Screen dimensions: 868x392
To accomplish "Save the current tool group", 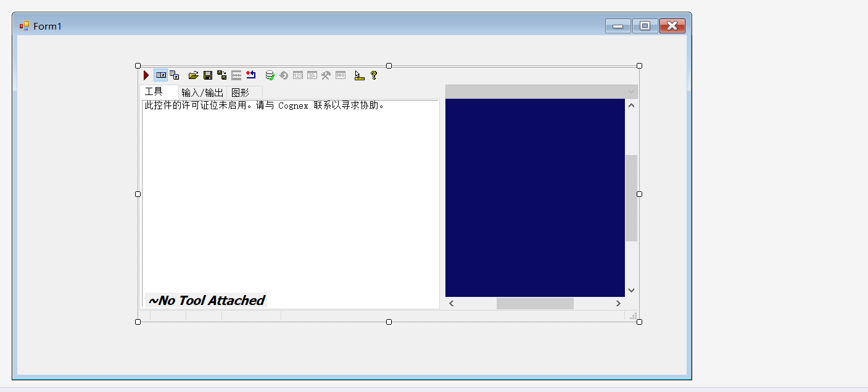I will [208, 75].
